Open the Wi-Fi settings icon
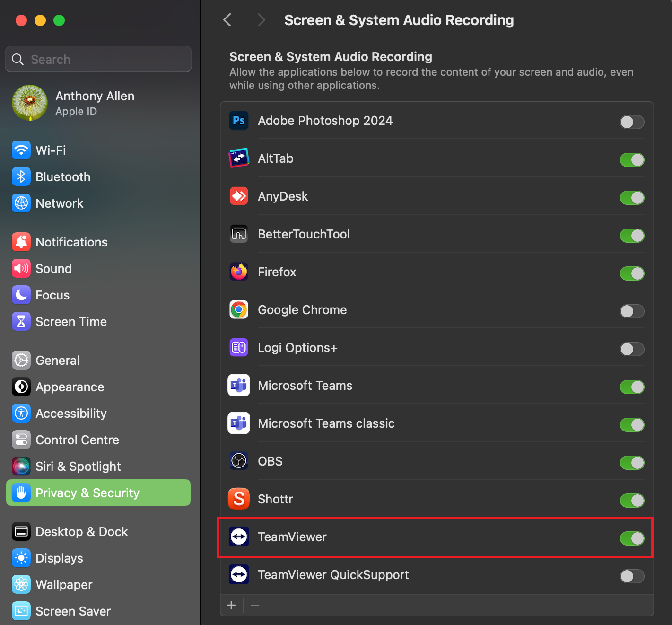This screenshot has width=672, height=625. click(21, 150)
